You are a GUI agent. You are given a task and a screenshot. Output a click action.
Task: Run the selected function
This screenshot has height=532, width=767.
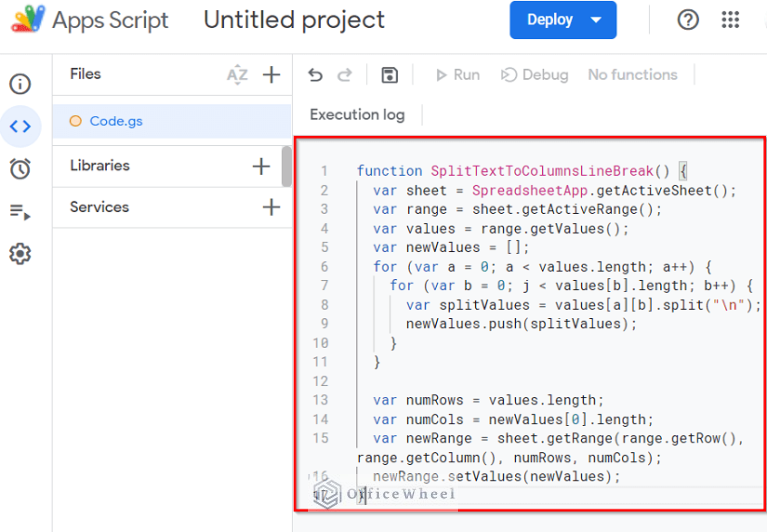click(x=458, y=75)
